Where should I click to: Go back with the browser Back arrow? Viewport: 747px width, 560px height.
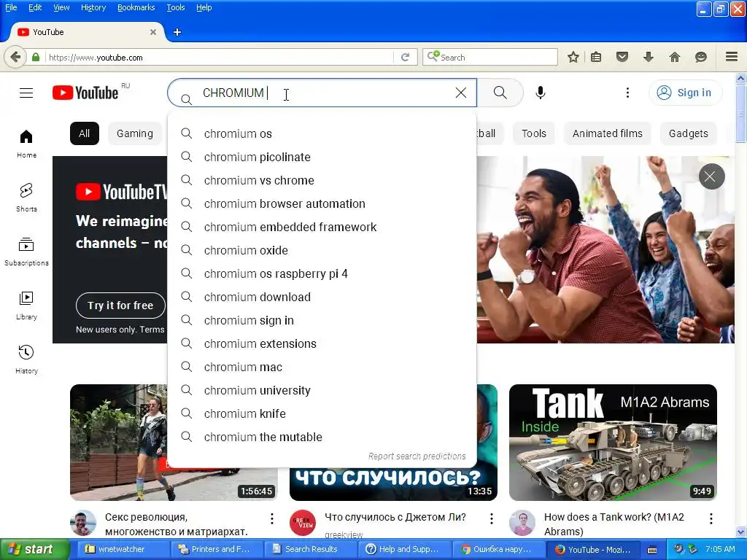[x=15, y=57]
